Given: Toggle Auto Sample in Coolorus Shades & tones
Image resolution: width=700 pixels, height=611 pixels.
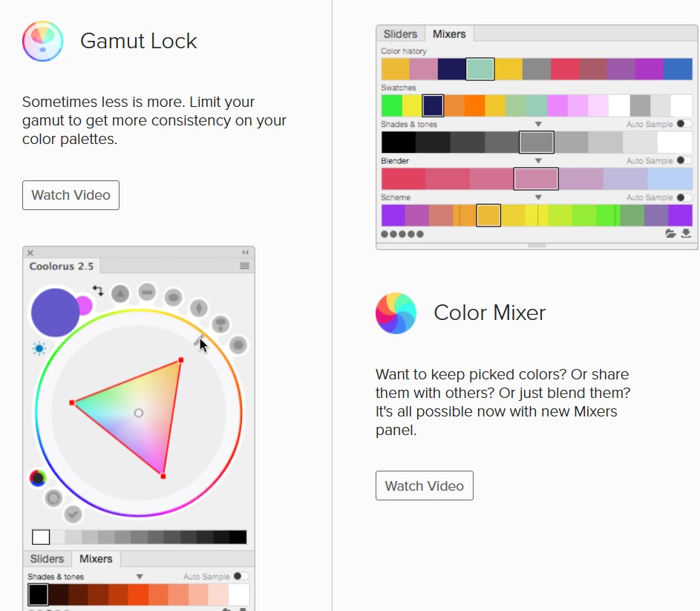Looking at the screenshot, I should pos(241,576).
